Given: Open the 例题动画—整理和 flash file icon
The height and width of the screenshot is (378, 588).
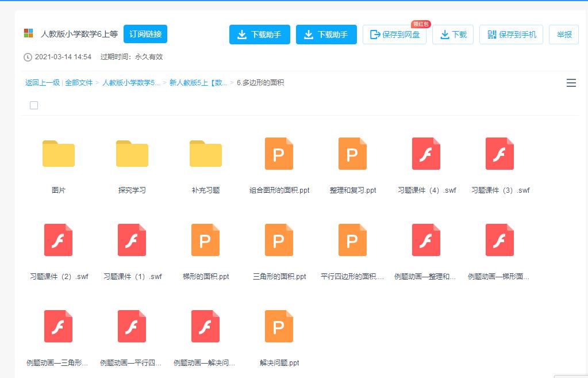Looking at the screenshot, I should [426, 240].
